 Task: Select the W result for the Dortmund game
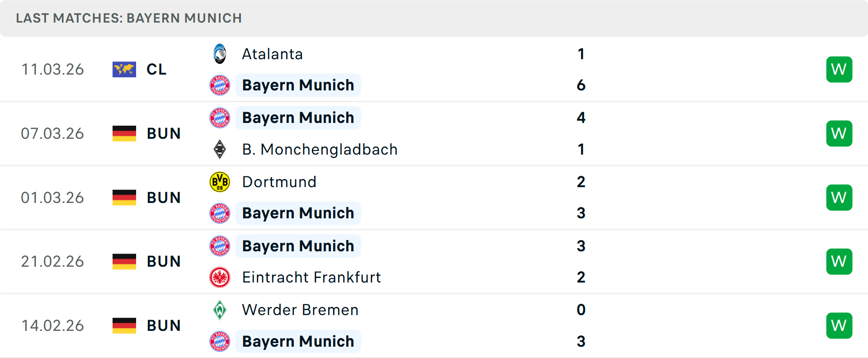pyautogui.click(x=839, y=197)
